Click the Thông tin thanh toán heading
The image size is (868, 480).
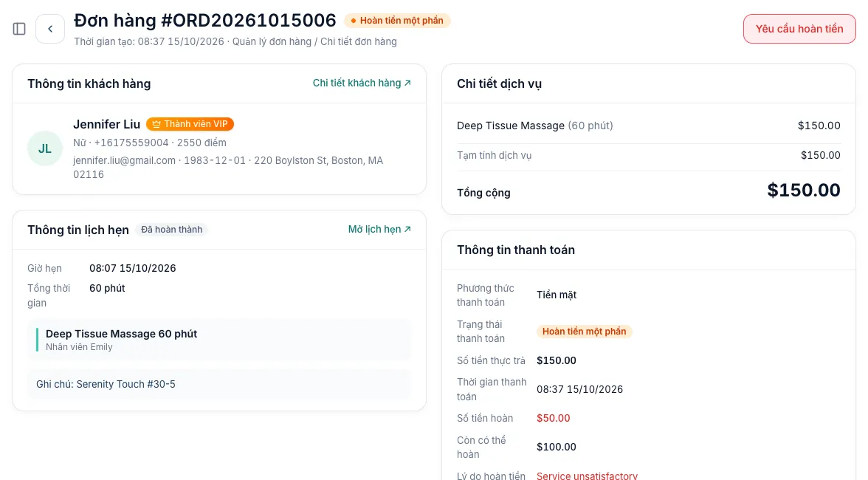pos(516,250)
